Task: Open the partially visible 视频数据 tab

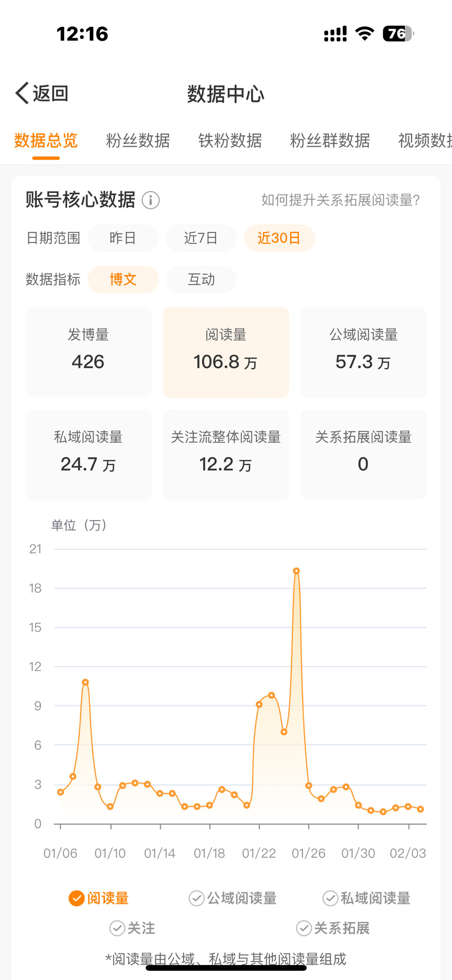Action: click(x=425, y=141)
